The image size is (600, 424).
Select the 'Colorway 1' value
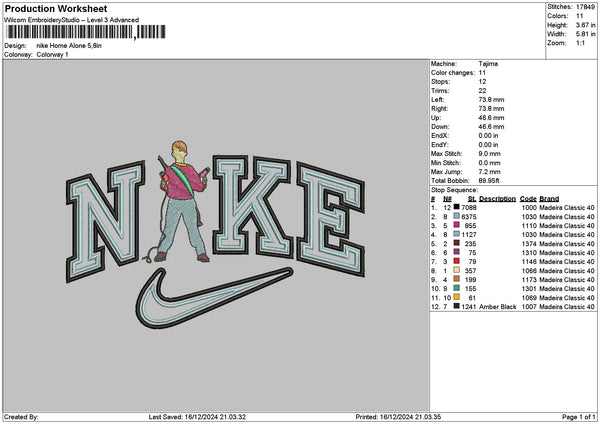[52, 55]
